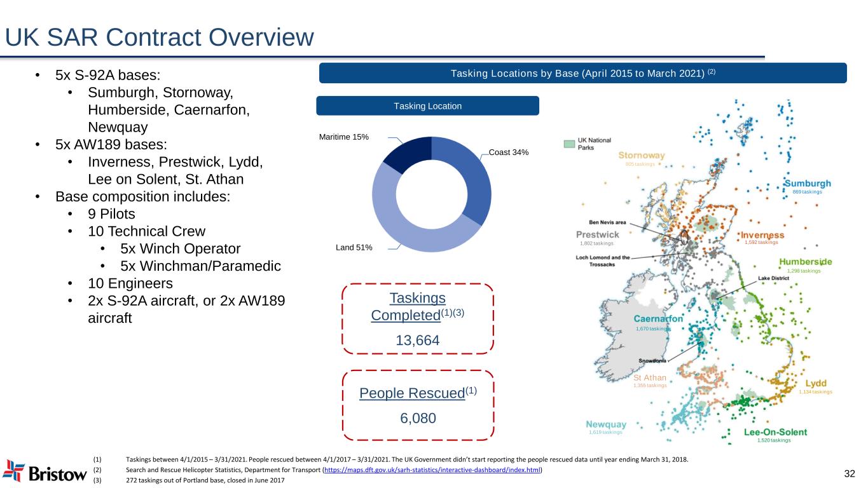The width and height of the screenshot is (868, 488).
Task: Click the 1,520 taskings count under Lee-On-Solent
Action: point(774,440)
